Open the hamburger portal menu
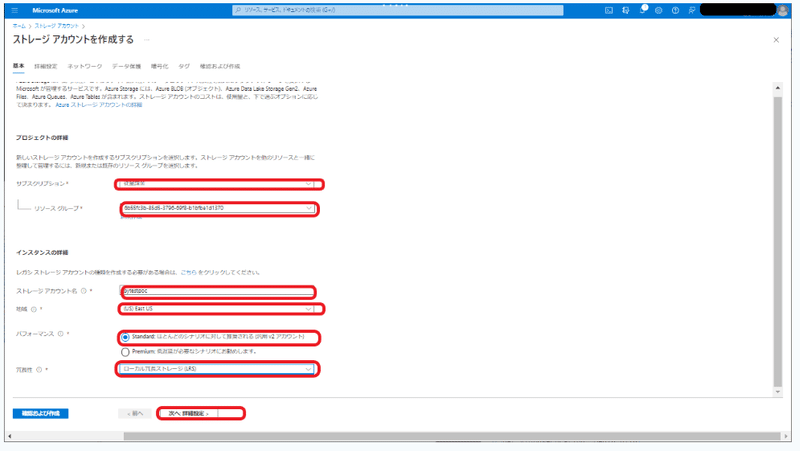Image resolution: width=800 pixels, height=451 pixels. (x=14, y=10)
